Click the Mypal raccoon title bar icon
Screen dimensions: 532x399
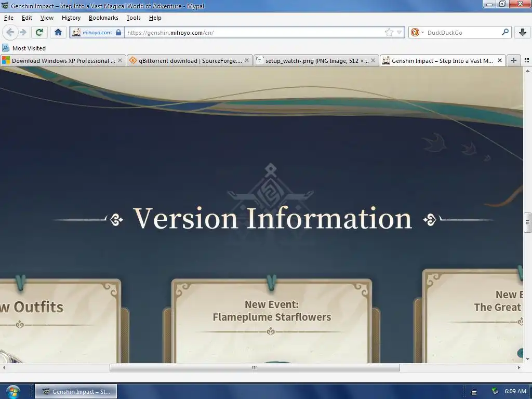5,5
